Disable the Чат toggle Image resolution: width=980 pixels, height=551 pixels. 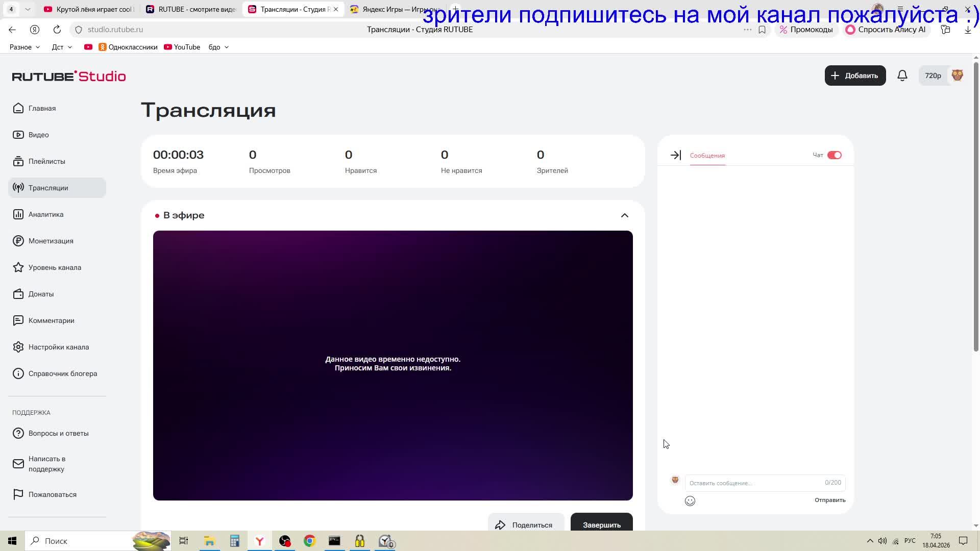(835, 155)
